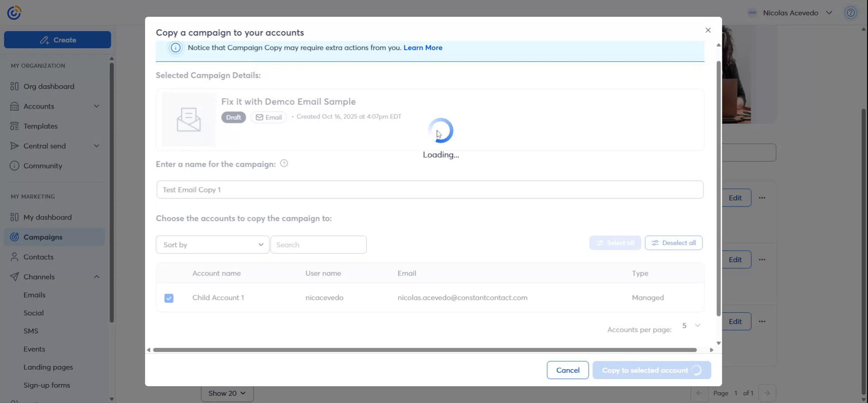Open the Emails channel menu item

click(x=34, y=295)
